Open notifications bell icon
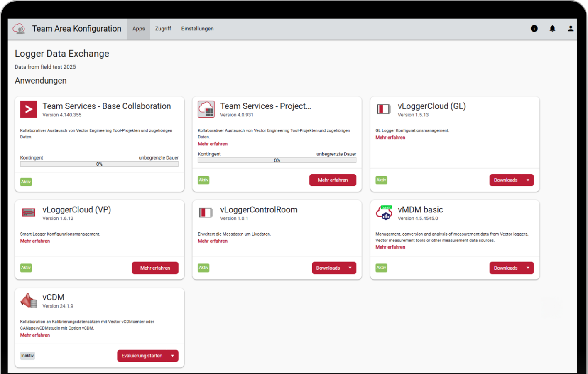The image size is (588, 374). (x=552, y=29)
